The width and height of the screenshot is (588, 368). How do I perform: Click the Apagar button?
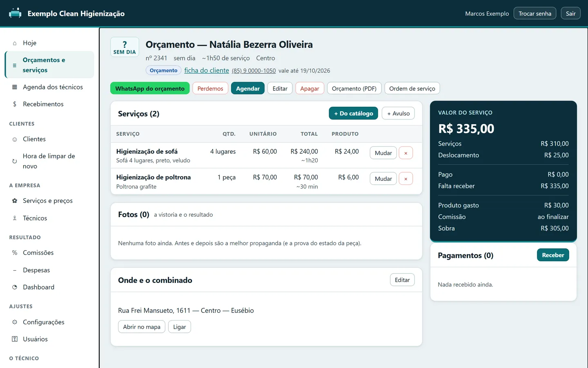[x=310, y=88]
